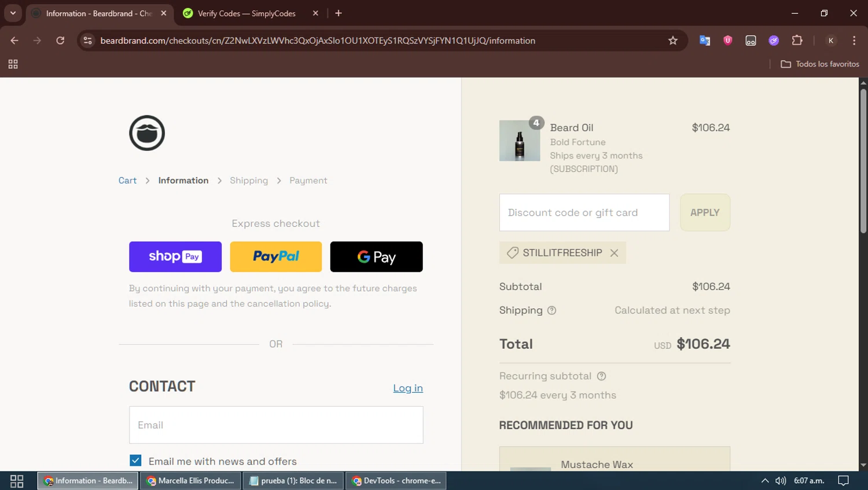Close the Verify Codes SimplyCodes tab

pyautogui.click(x=315, y=13)
